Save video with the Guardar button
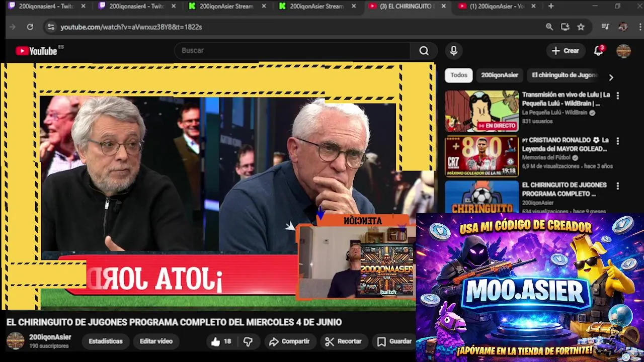This screenshot has width=644, height=362. tap(394, 341)
